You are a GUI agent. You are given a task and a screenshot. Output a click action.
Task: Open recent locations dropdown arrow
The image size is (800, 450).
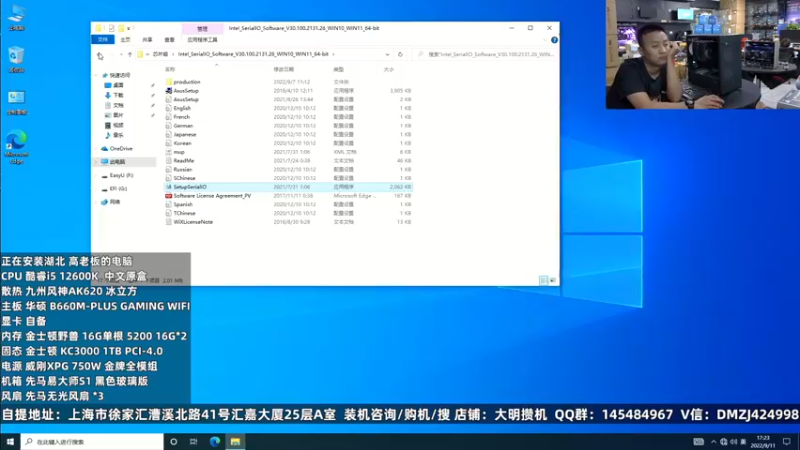121,55
